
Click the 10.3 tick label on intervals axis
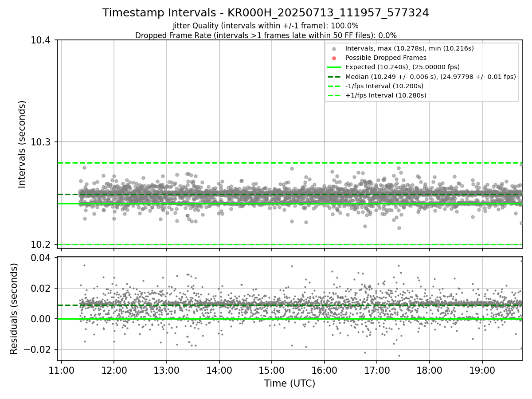pyautogui.click(x=41, y=142)
